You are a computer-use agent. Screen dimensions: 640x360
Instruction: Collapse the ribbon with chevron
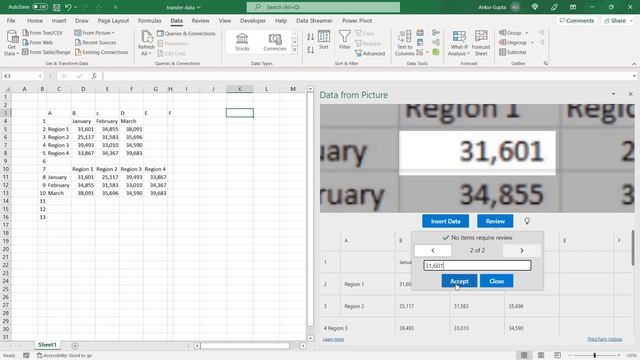click(x=634, y=64)
